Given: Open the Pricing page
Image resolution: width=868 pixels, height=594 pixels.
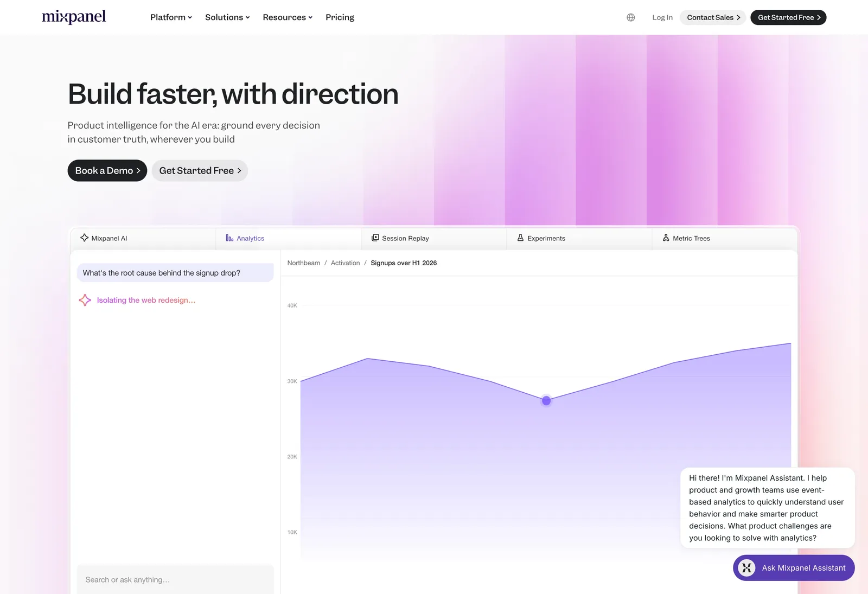Looking at the screenshot, I should pyautogui.click(x=340, y=17).
